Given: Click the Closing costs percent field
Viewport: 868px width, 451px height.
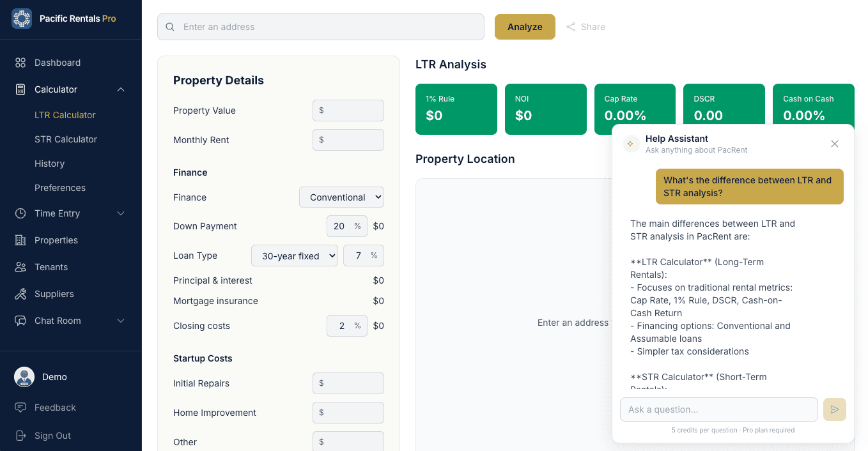Looking at the screenshot, I should [347, 326].
